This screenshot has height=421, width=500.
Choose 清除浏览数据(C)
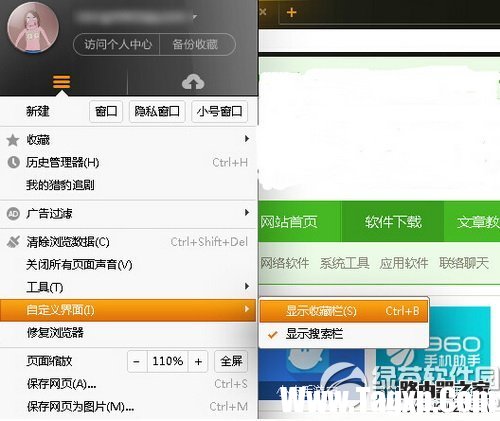pyautogui.click(x=128, y=242)
